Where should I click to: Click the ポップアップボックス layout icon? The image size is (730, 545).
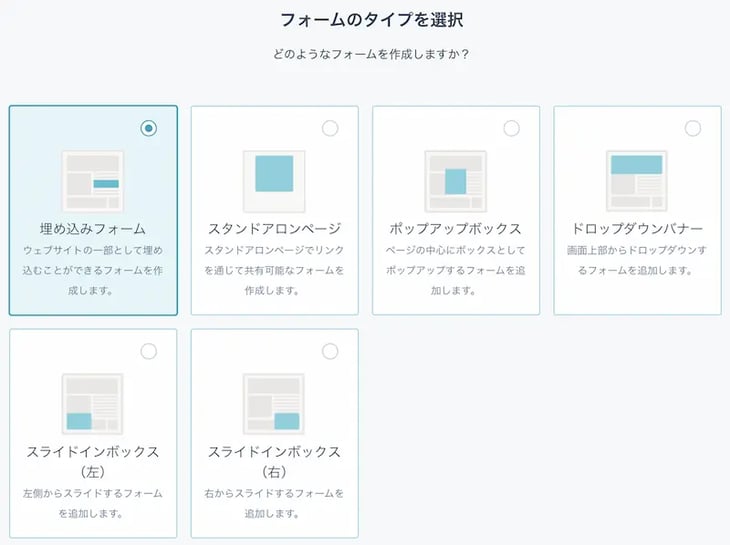[x=455, y=181]
